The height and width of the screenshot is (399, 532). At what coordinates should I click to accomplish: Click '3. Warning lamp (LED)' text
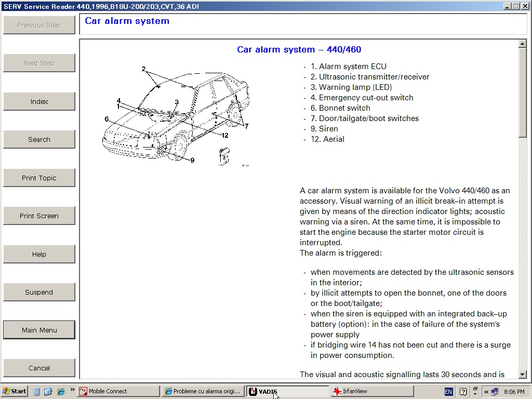pyautogui.click(x=351, y=87)
